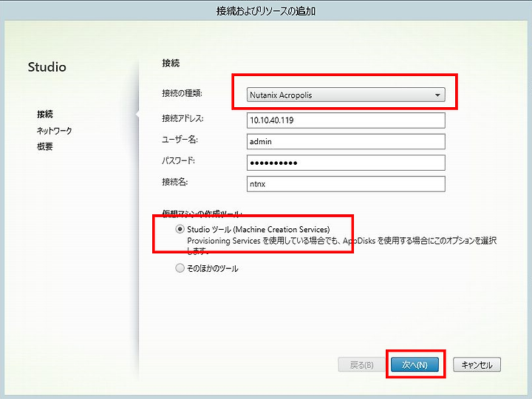Click the Studio heading text
This screenshot has height=399, width=532.
pos(47,66)
